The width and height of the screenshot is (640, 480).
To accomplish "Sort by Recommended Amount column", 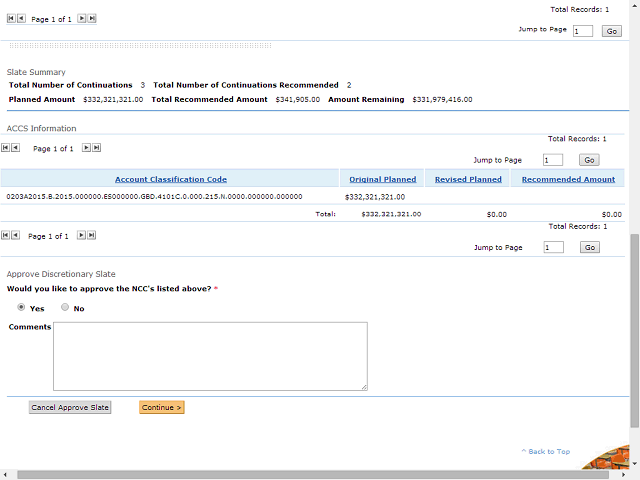I will coord(568,179).
